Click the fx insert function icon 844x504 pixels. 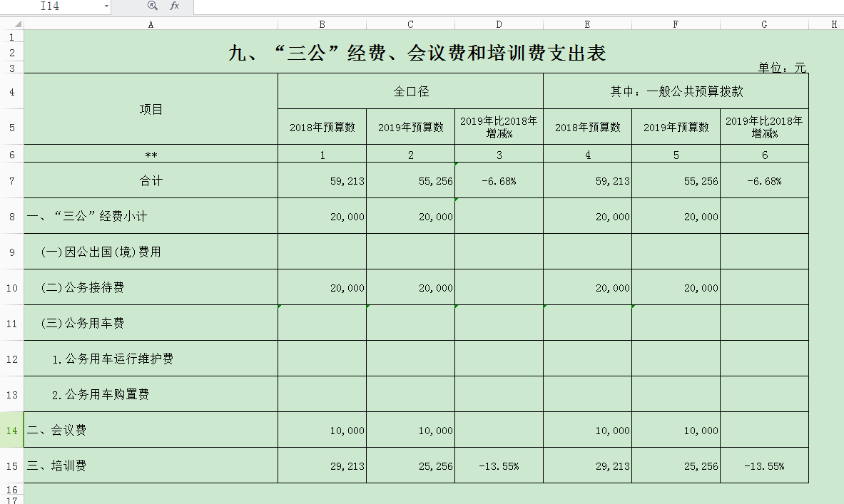coord(174,6)
